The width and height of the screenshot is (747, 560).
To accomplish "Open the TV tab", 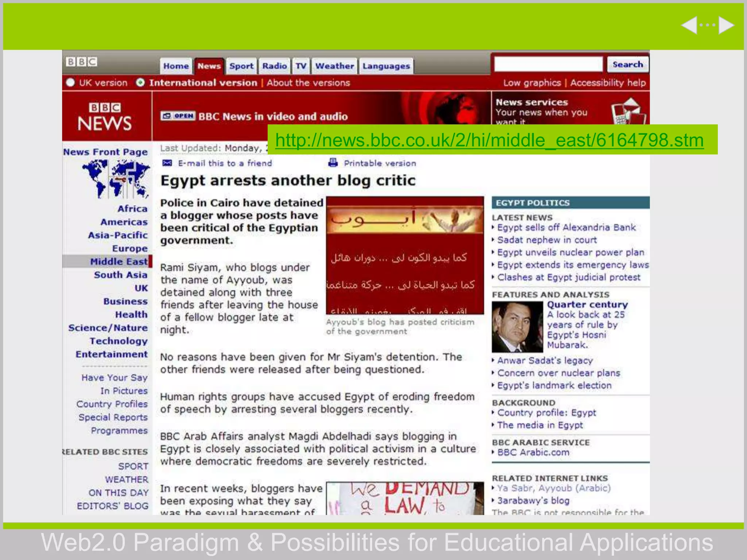I will coord(301,66).
